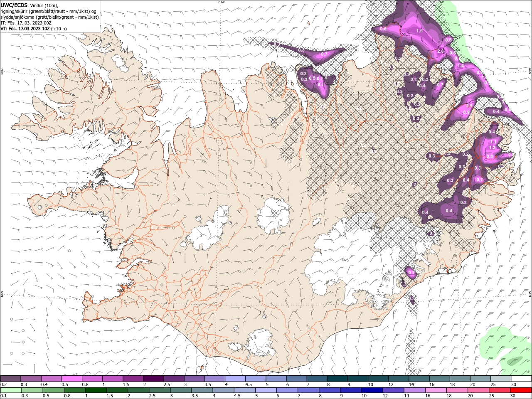Select the 1 swatch in the top legend row
Screen dimensions: 532x399
coord(112,379)
